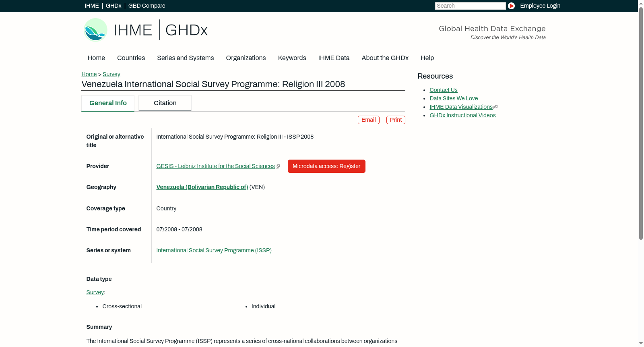Click external link icon after IHME Data Visualizations
This screenshot has height=347, width=644.
pyautogui.click(x=495, y=107)
